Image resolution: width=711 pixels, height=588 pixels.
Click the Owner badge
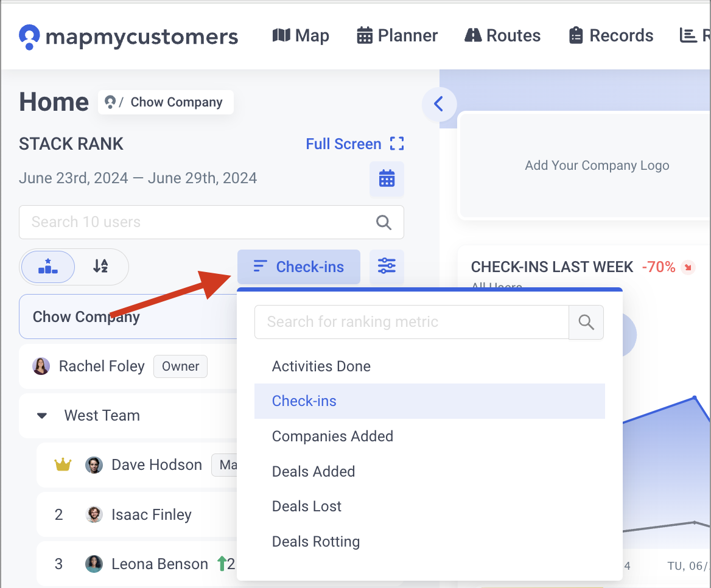(180, 366)
